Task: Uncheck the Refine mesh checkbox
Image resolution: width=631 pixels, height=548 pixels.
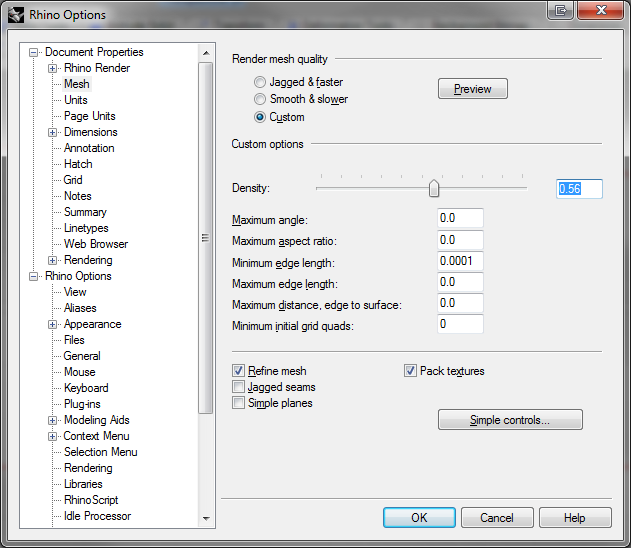Action: coord(239,371)
